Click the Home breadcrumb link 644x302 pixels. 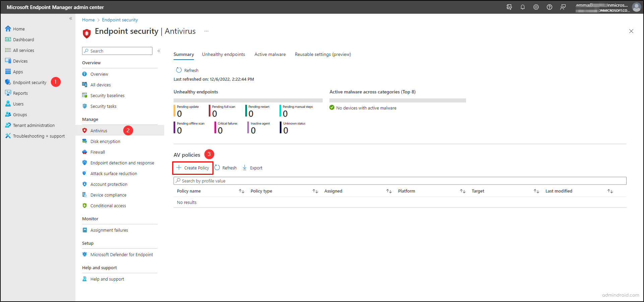pyautogui.click(x=88, y=20)
